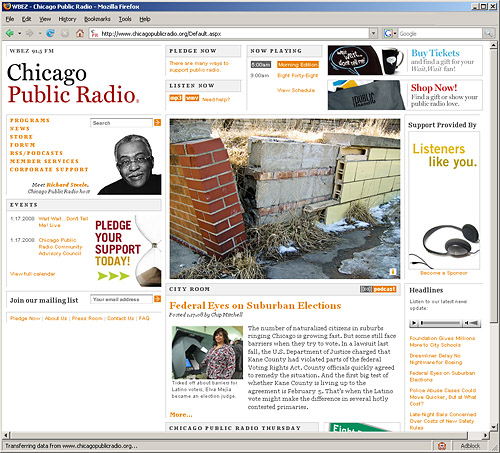The image size is (500, 453).
Task: Open the Bookmarks menu
Action: tap(97, 19)
